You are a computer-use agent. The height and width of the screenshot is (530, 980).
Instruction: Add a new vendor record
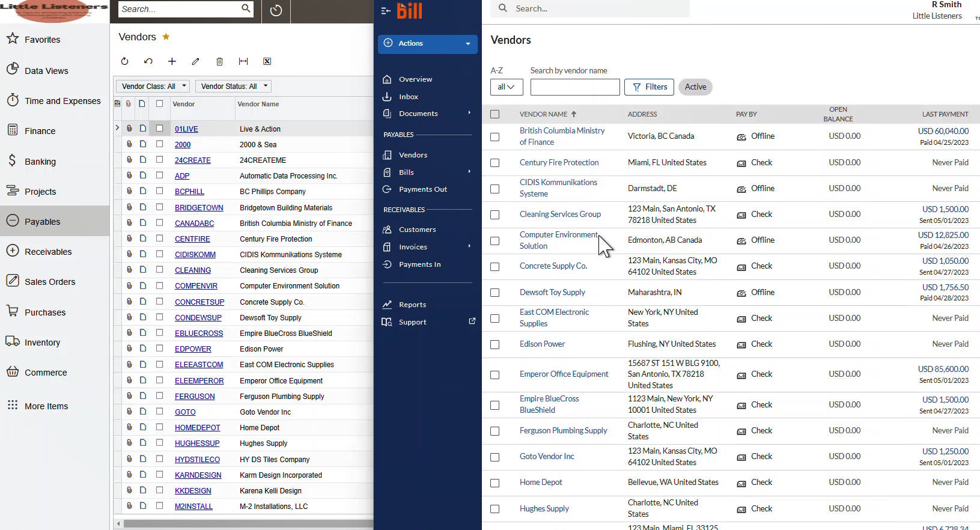point(172,61)
